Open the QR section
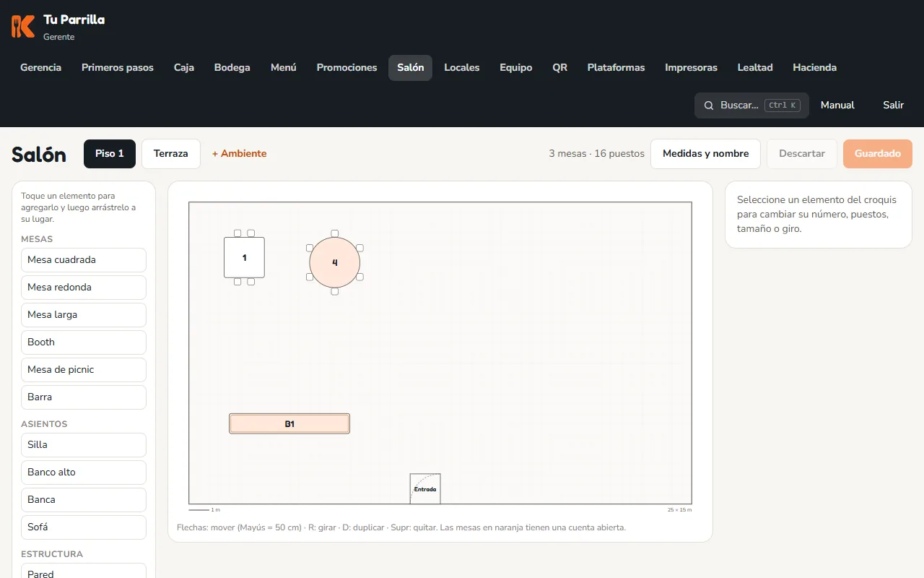 (560, 68)
